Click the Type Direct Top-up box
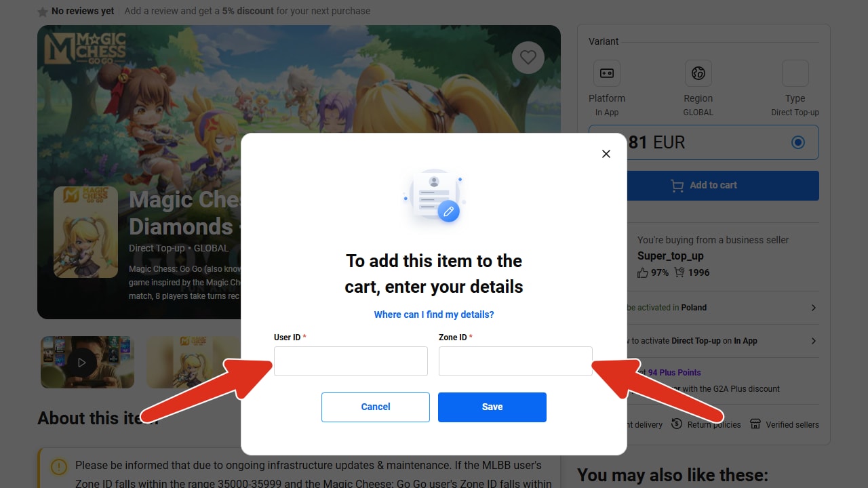This screenshot has width=868, height=488. (x=795, y=73)
